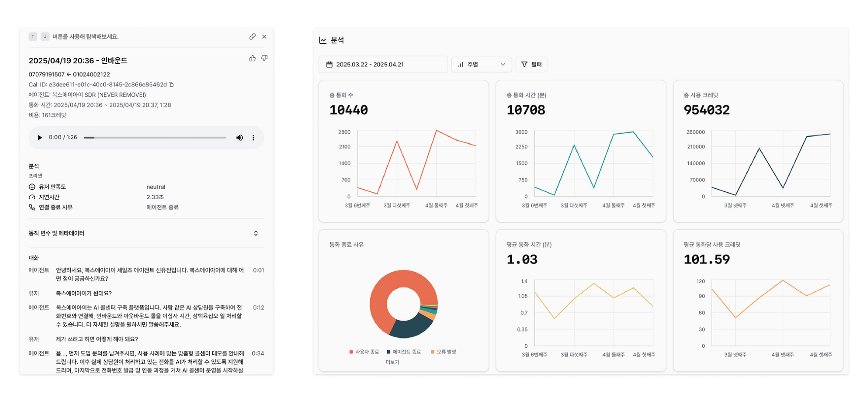Open audio player more options menu

pos(253,138)
